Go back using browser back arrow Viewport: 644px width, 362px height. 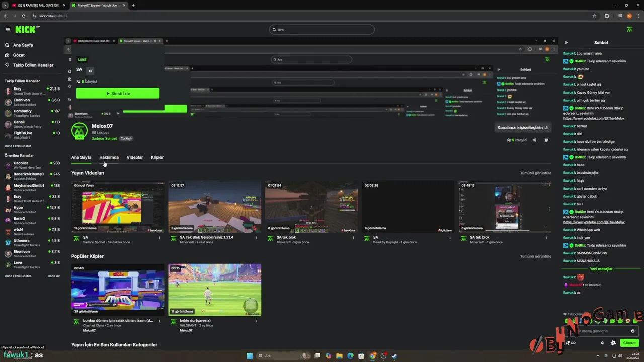click(x=6, y=16)
